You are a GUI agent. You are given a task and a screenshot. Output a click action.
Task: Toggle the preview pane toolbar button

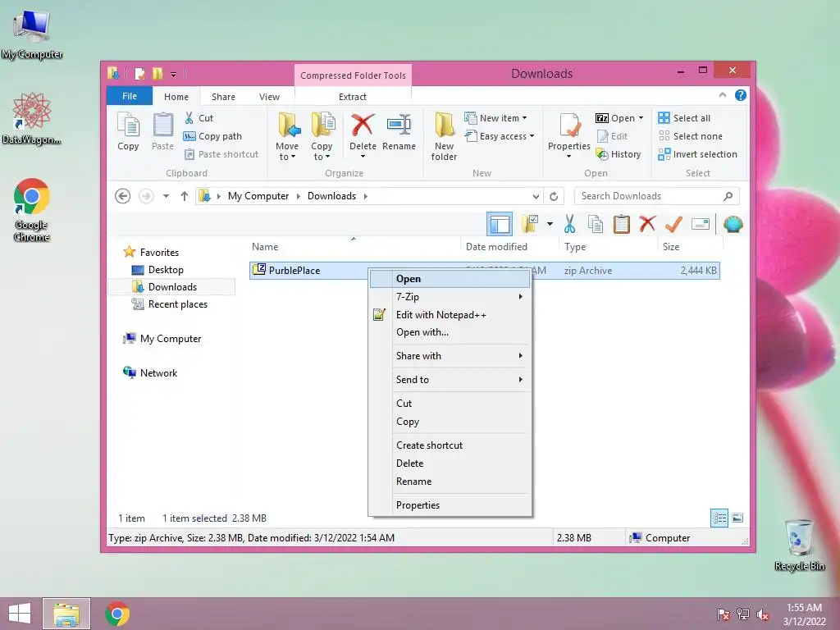(500, 224)
